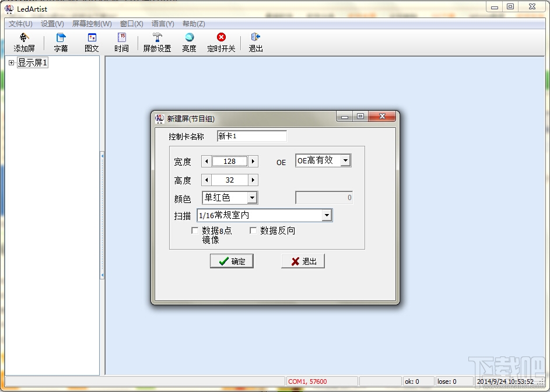
Task: Decrease 高度 height with left arrow
Action: click(x=206, y=180)
